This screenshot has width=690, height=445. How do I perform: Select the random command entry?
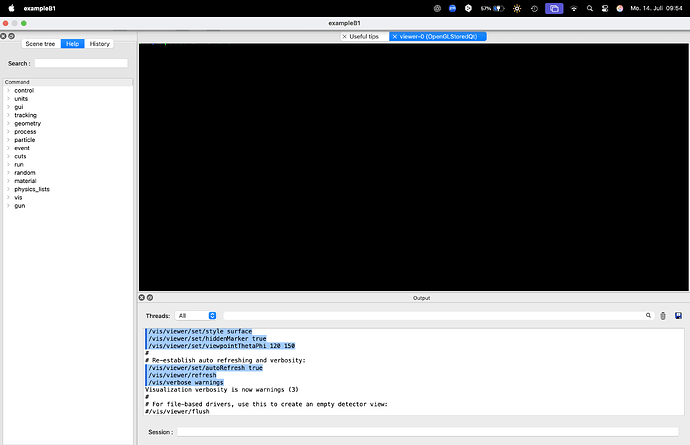click(25, 173)
